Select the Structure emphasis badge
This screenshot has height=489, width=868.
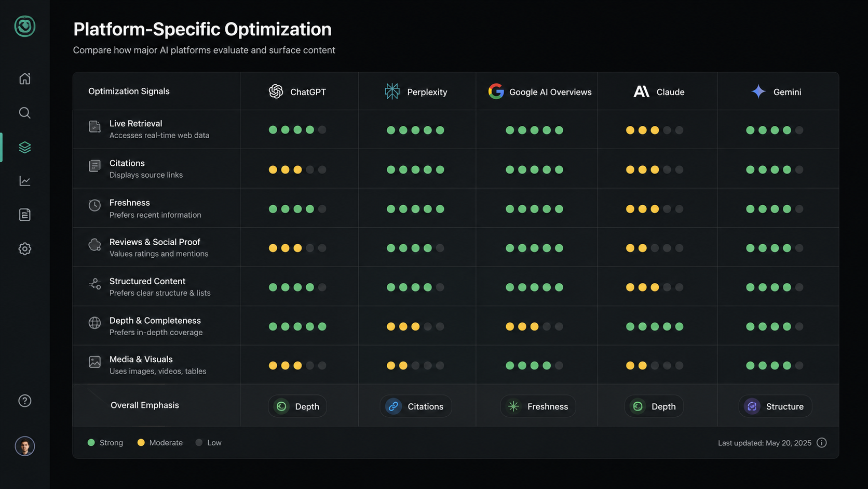pyautogui.click(x=775, y=406)
